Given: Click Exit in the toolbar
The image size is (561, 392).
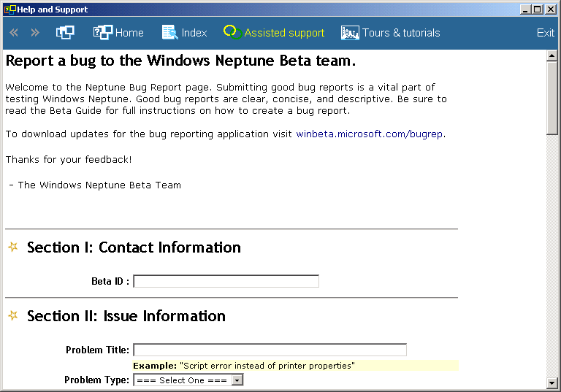Looking at the screenshot, I should click(x=545, y=33).
